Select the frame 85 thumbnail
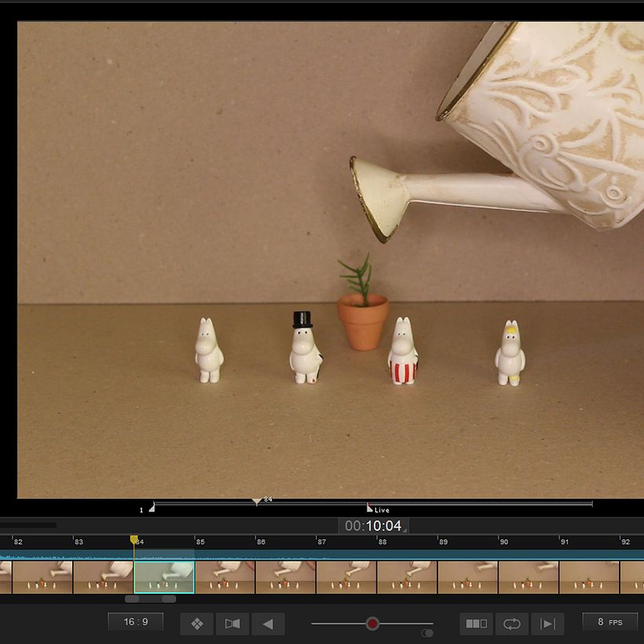The height and width of the screenshot is (644, 644). [225, 577]
